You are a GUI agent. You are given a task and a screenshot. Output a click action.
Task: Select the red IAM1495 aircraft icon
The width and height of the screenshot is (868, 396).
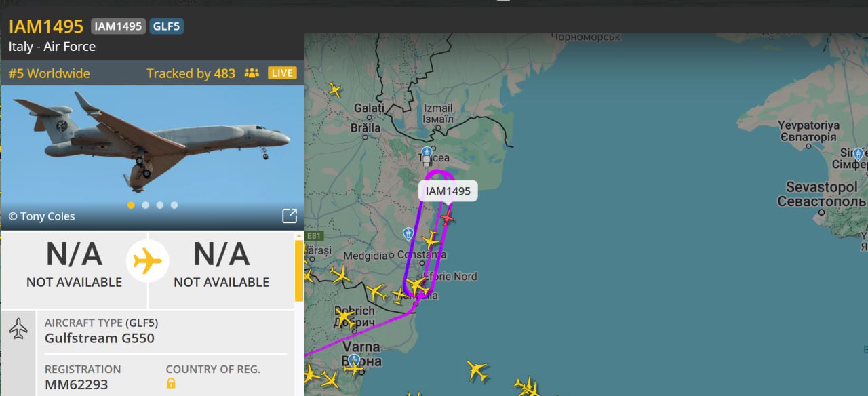pos(447,218)
